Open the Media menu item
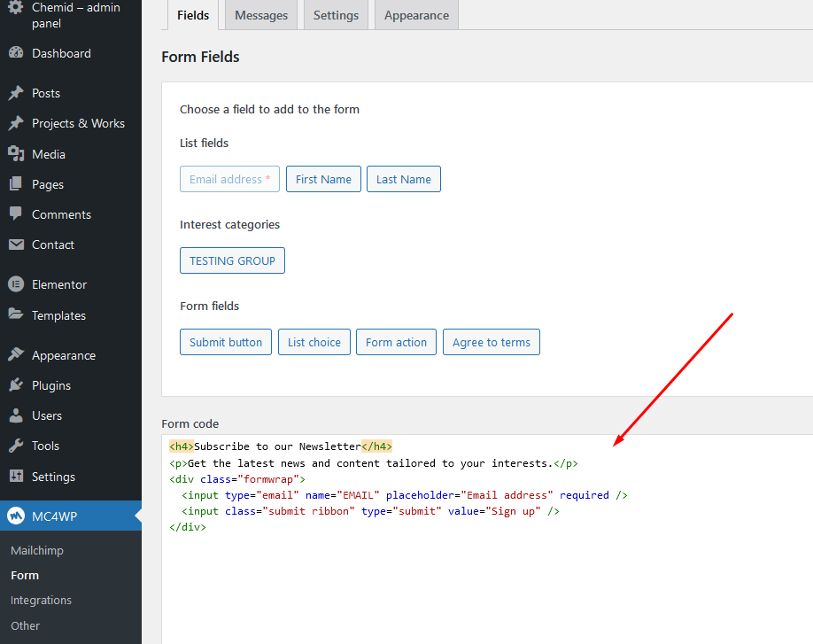The height and width of the screenshot is (644, 813). point(48,154)
